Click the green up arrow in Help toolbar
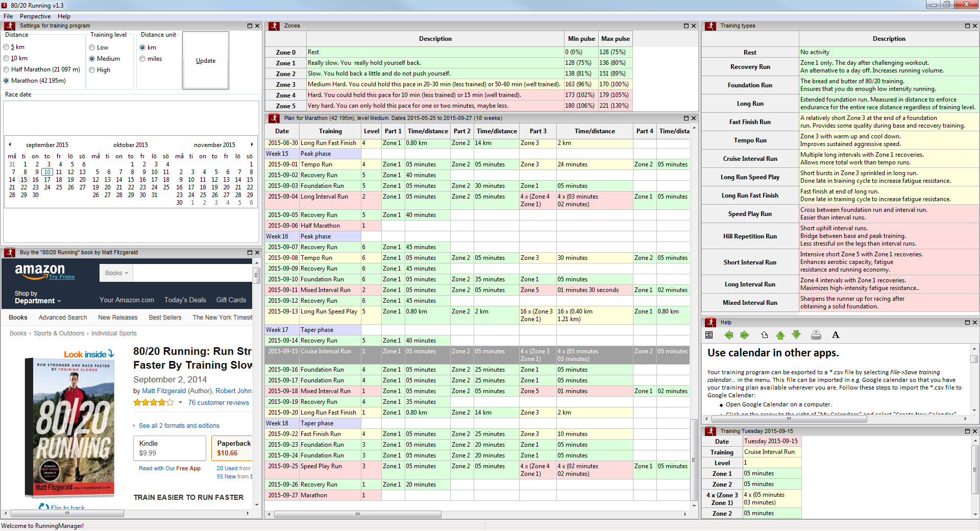 [x=780, y=335]
